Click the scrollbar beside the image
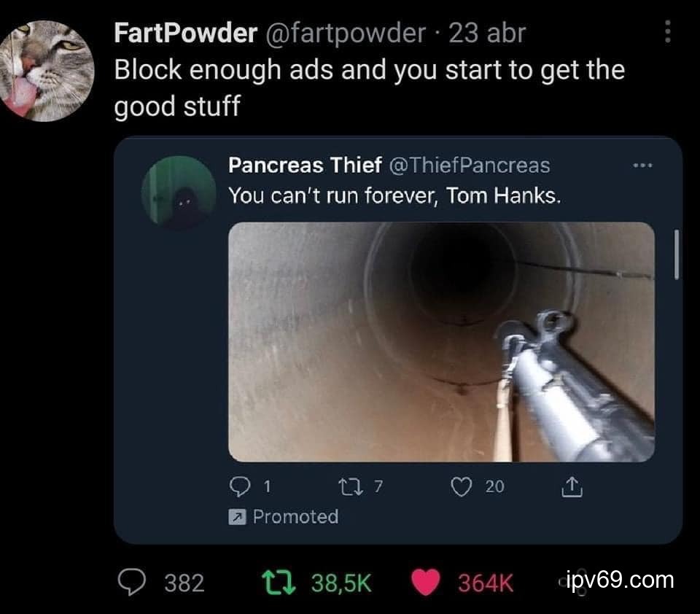 pyautogui.click(x=677, y=254)
